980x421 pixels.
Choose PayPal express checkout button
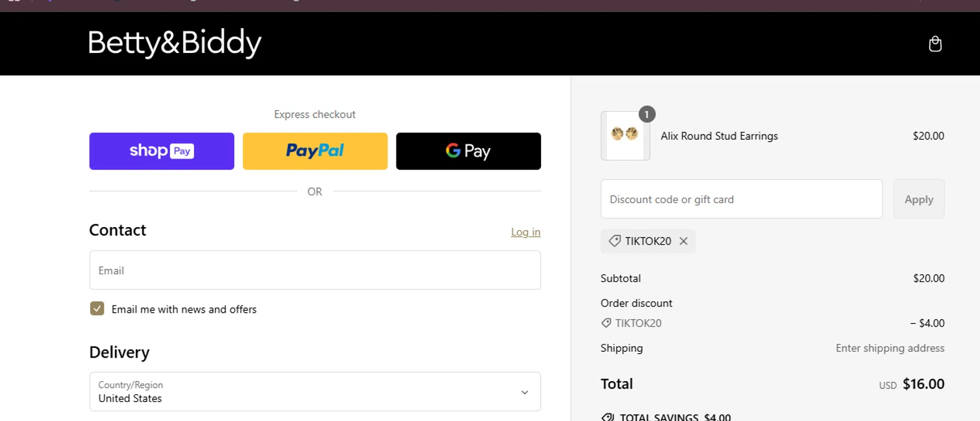[315, 151]
